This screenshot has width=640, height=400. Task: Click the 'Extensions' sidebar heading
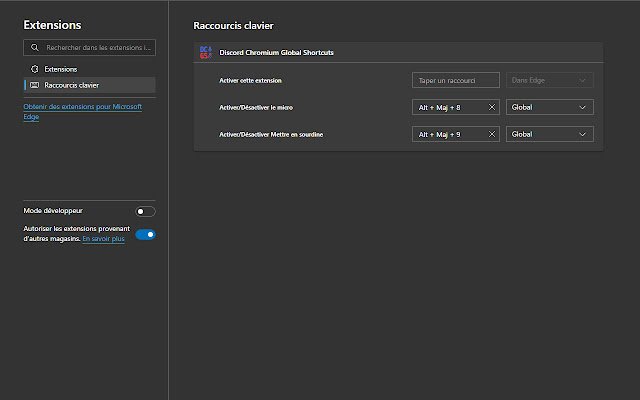[52, 25]
